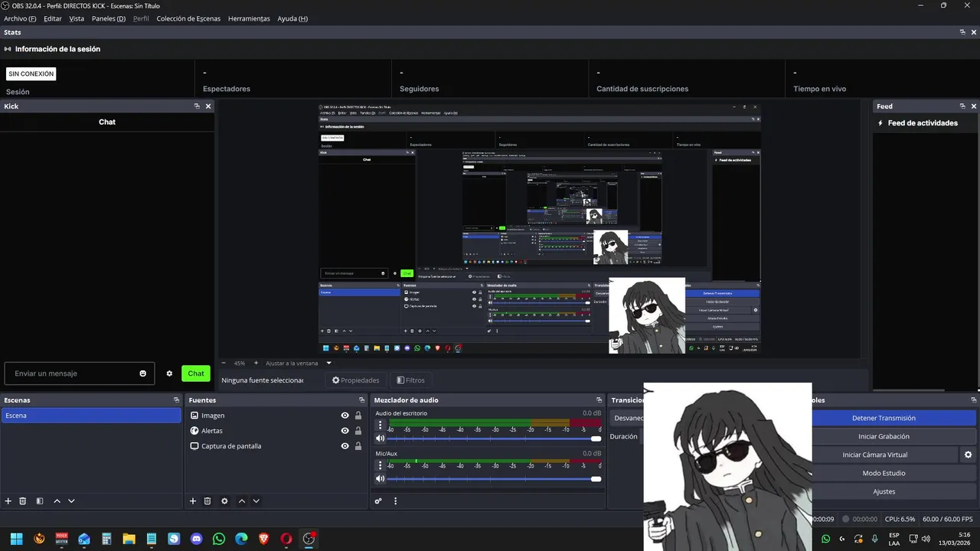Image resolution: width=980 pixels, height=551 pixels.
Task: Open scene filters icon in Escenas toolbar
Action: tap(39, 501)
